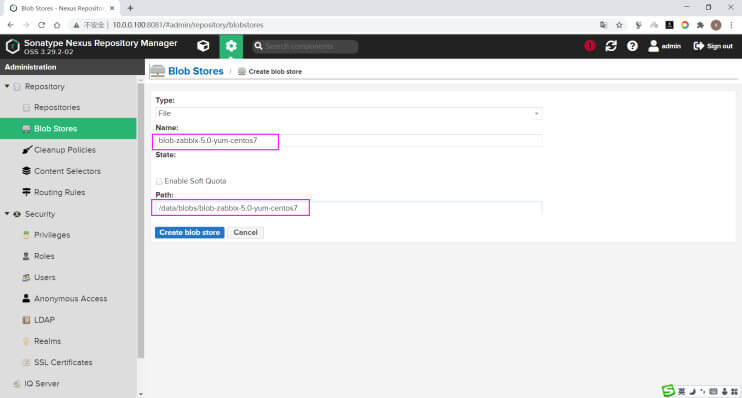Click the admin user account button
The height and width of the screenshot is (398, 742).
[x=664, y=46]
